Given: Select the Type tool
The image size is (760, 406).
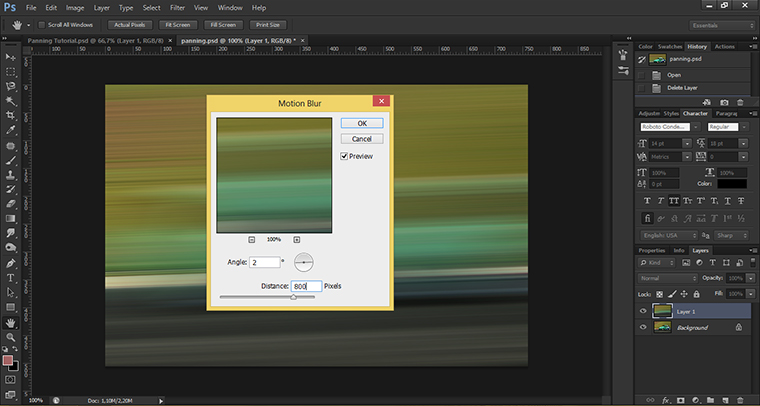Looking at the screenshot, I should coord(10,277).
